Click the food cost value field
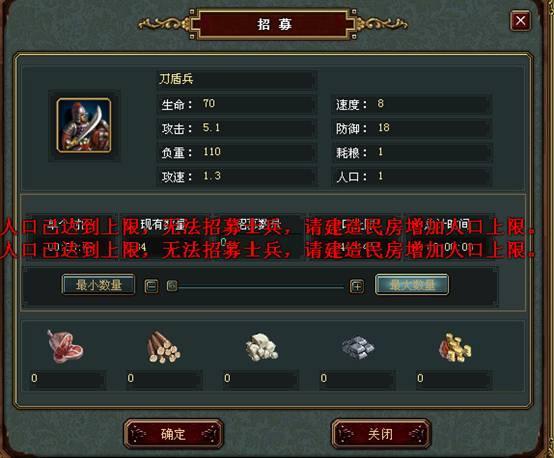The image size is (554, 458). pos(67,379)
